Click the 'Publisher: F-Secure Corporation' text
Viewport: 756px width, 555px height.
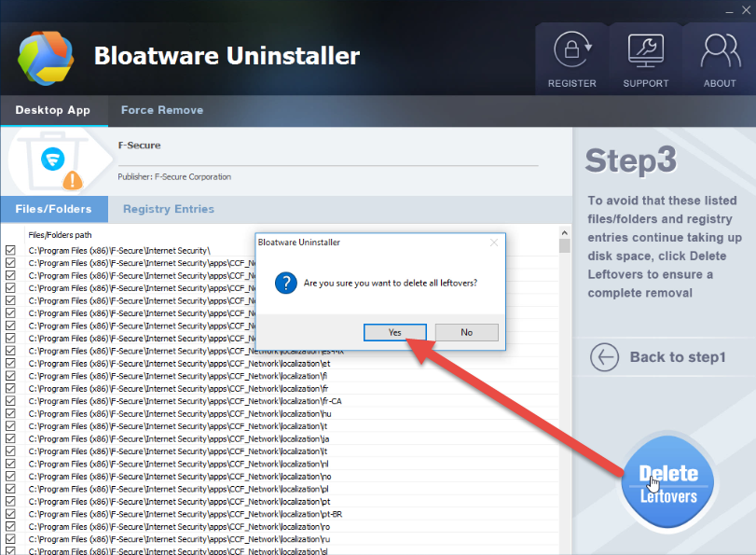click(174, 176)
